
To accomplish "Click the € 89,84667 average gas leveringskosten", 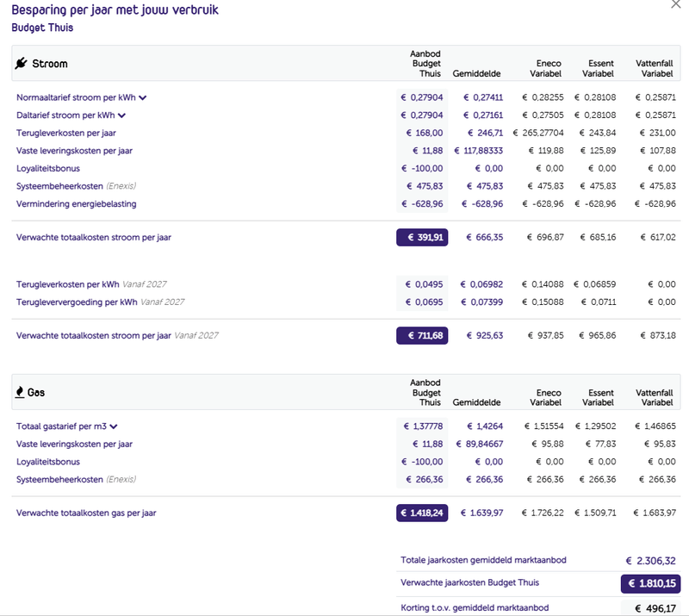I will [480, 444].
